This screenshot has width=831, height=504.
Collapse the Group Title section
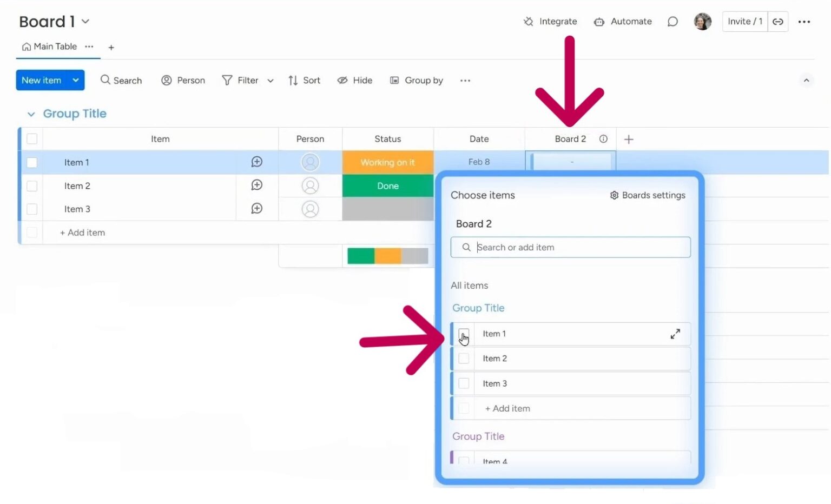(x=31, y=114)
